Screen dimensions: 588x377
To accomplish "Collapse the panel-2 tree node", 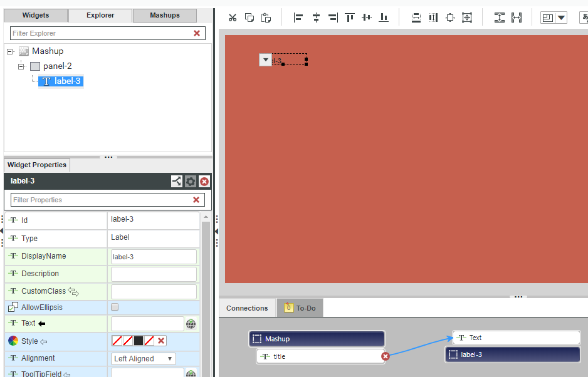I will pos(21,65).
